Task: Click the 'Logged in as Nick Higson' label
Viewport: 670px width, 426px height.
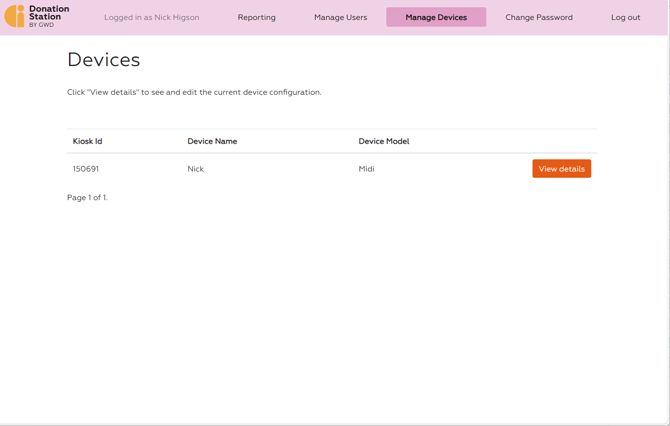Action: pos(151,17)
